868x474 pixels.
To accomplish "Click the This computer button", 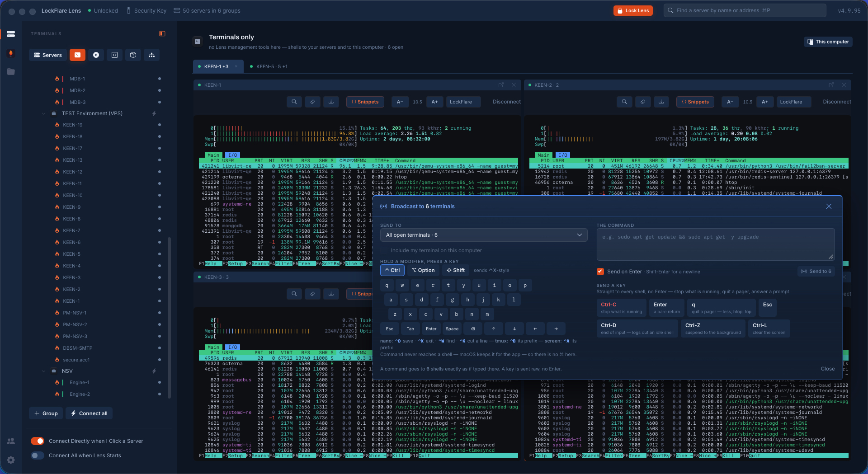I will pos(828,42).
